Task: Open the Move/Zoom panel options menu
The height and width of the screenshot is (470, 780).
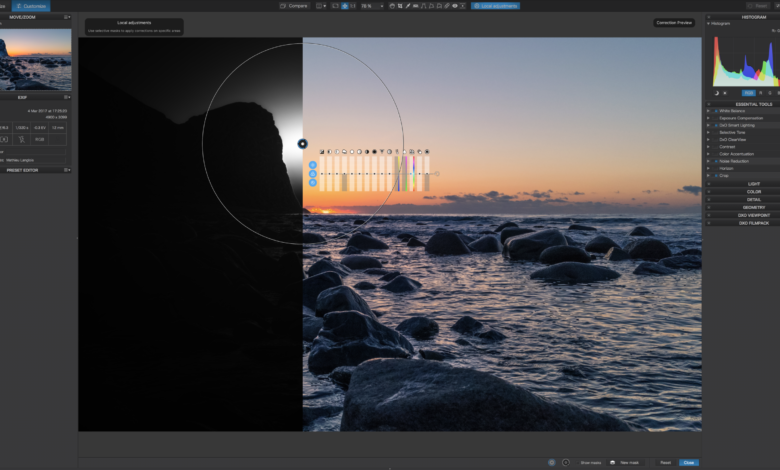Action: tap(67, 17)
